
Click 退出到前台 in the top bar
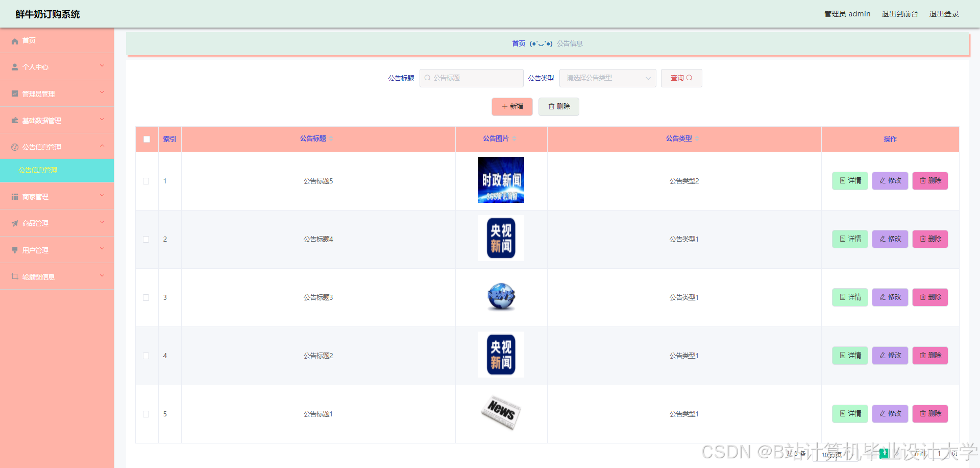coord(900,14)
